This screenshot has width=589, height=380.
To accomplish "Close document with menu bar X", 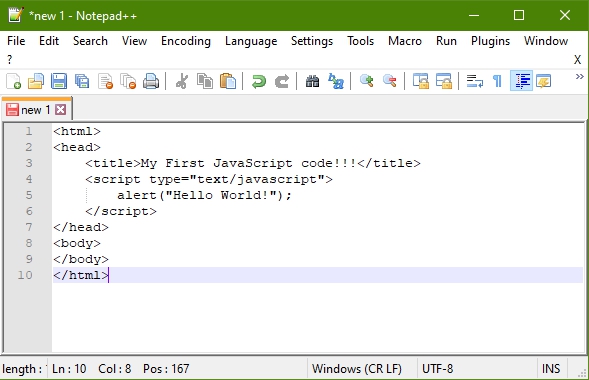I will [577, 59].
